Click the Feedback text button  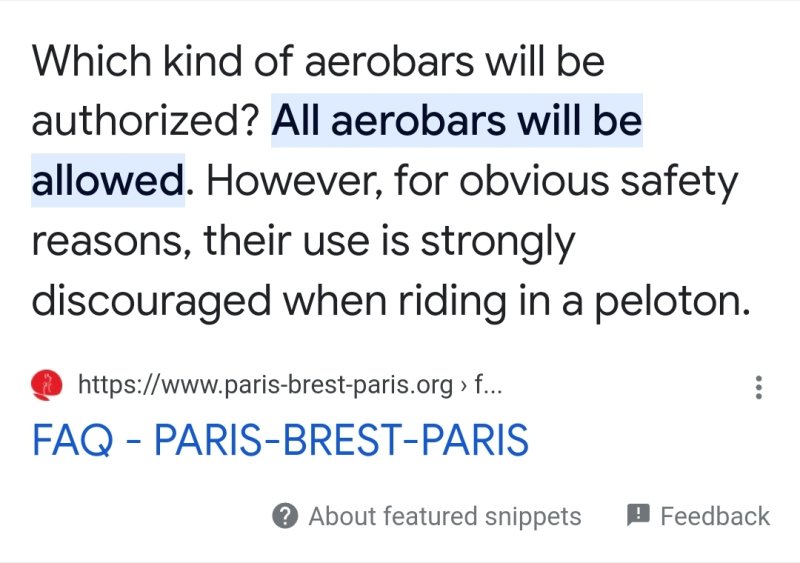tap(714, 516)
